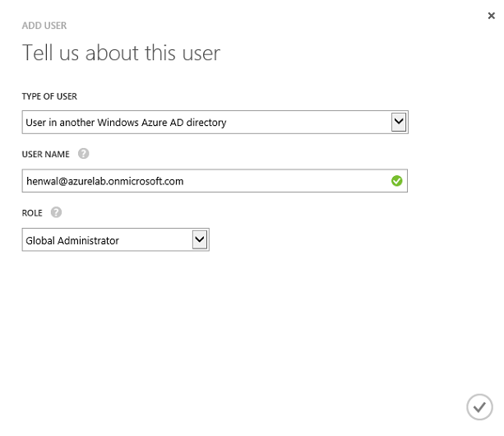Image resolution: width=504 pixels, height=436 pixels.
Task: Click the USER NAME label
Action: click(46, 155)
